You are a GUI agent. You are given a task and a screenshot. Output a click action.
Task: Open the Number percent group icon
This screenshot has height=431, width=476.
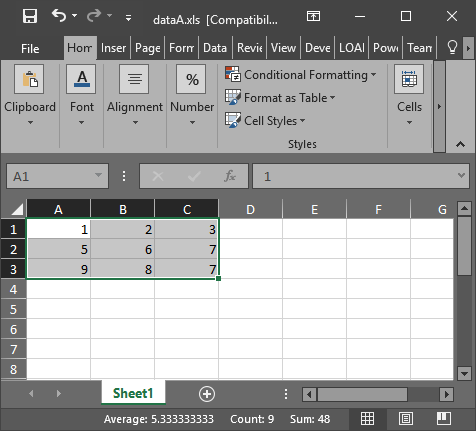tap(192, 79)
